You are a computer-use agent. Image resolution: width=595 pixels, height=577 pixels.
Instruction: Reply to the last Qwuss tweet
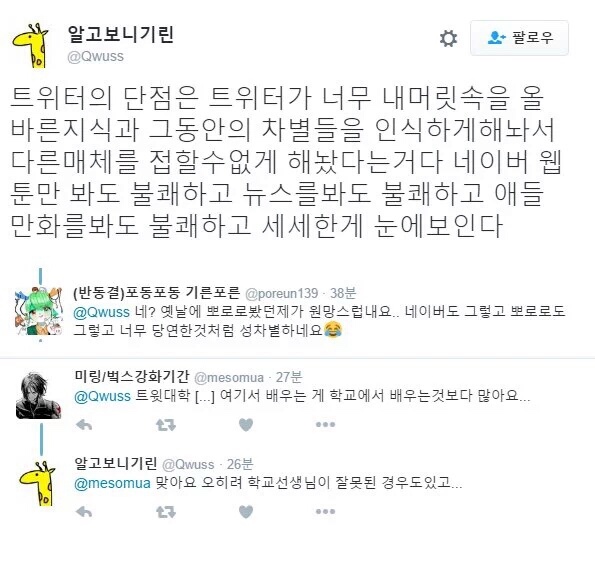click(84, 512)
